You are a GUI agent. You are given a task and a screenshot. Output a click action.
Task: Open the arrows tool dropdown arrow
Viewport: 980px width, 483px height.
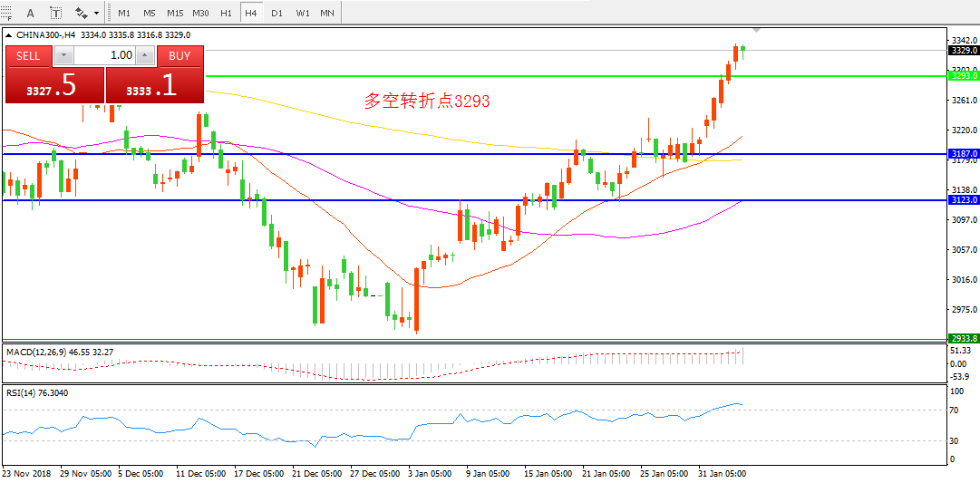click(96, 13)
